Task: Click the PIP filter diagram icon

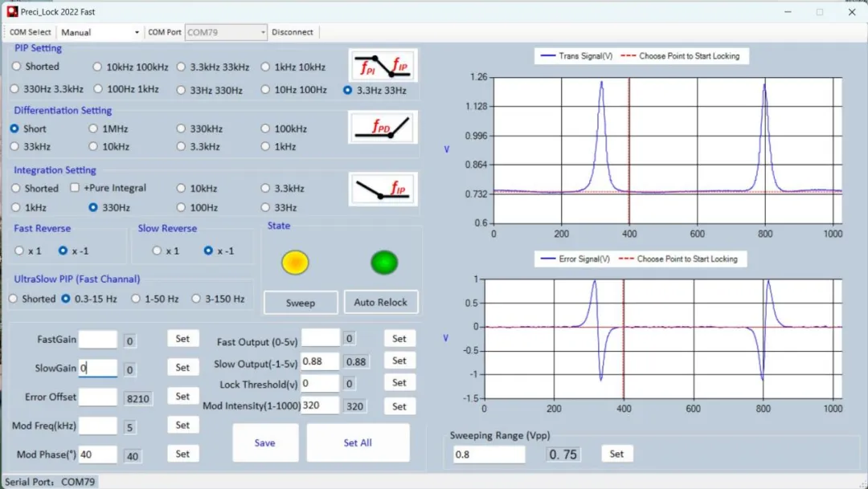Action: [x=383, y=66]
